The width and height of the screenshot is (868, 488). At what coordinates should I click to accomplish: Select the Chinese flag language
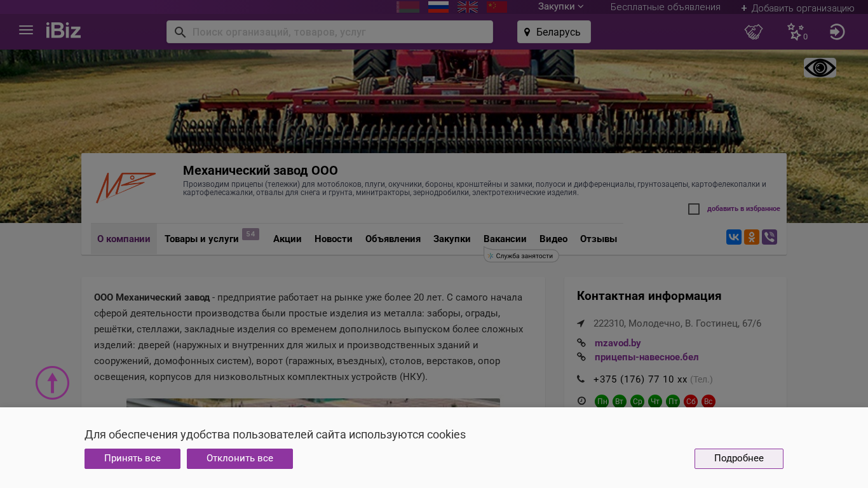tap(497, 7)
